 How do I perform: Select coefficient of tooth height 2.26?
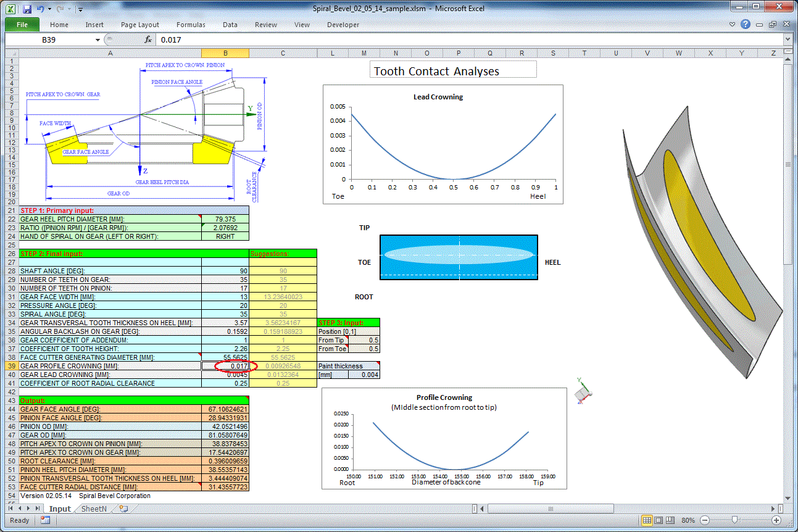click(x=225, y=349)
